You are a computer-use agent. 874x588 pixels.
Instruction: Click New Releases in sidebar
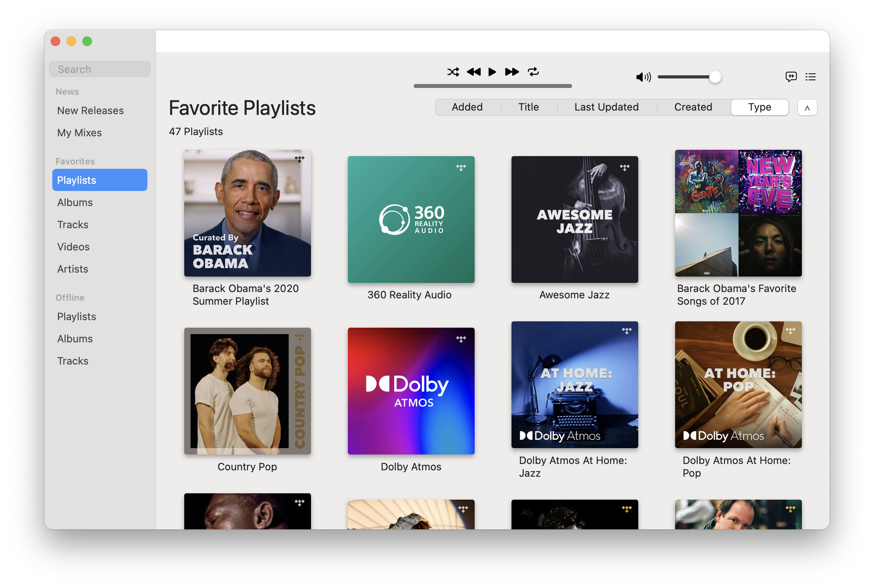coord(91,110)
